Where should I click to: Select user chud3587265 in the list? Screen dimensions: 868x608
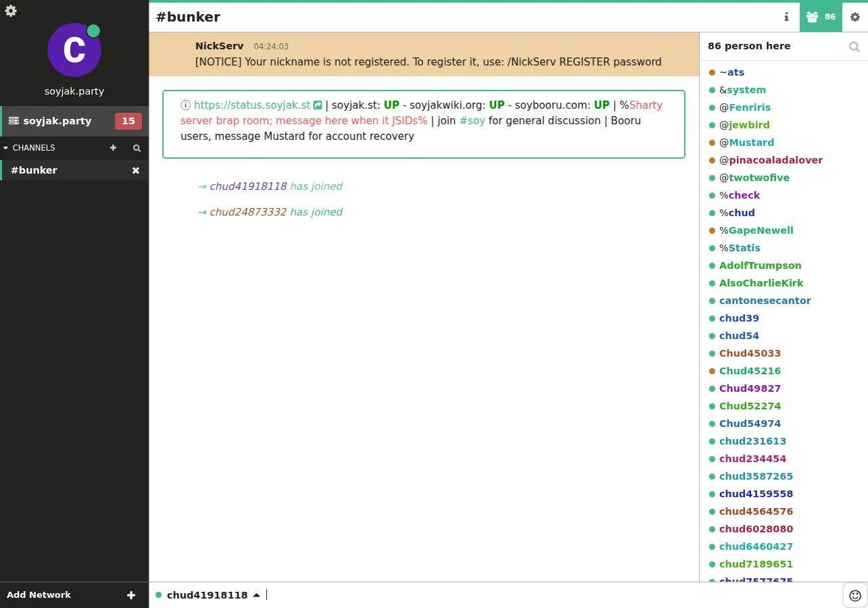click(756, 476)
